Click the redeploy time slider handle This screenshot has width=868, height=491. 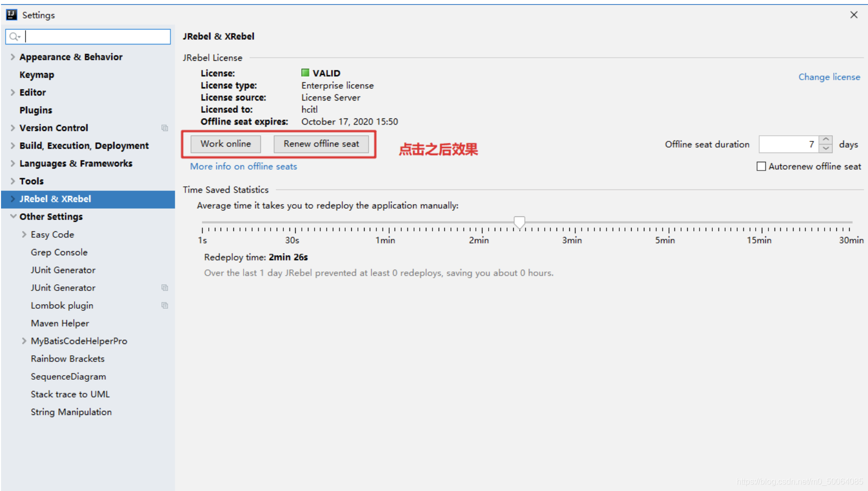click(519, 223)
